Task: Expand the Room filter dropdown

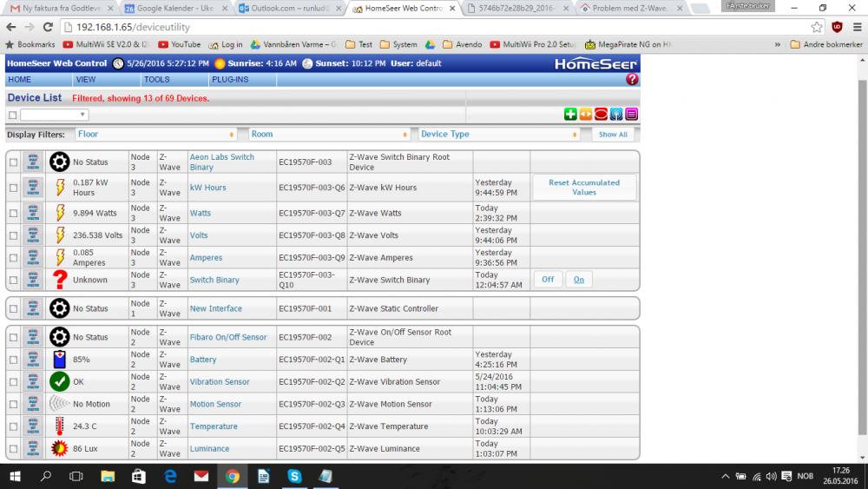Action: coord(328,135)
